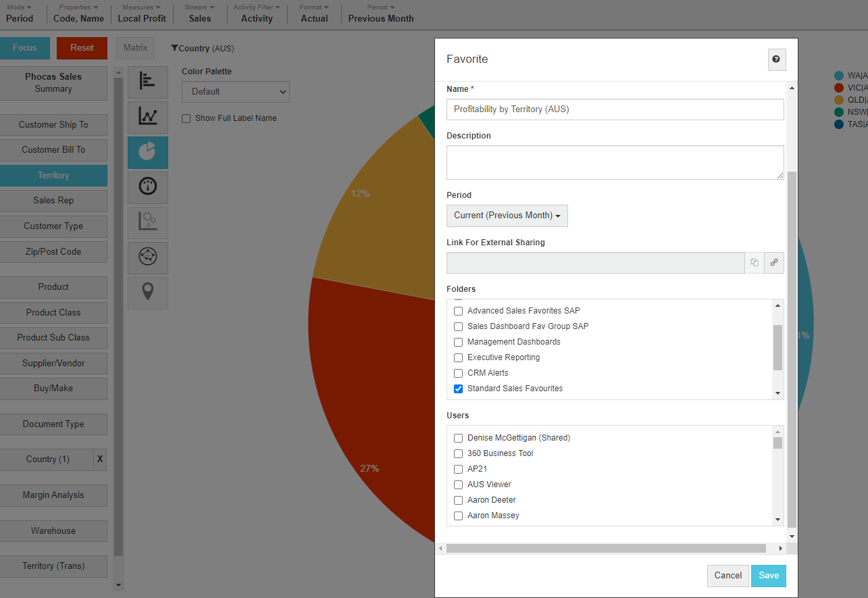Click the QLD legend color swatch
The height and width of the screenshot is (598, 868).
point(839,100)
